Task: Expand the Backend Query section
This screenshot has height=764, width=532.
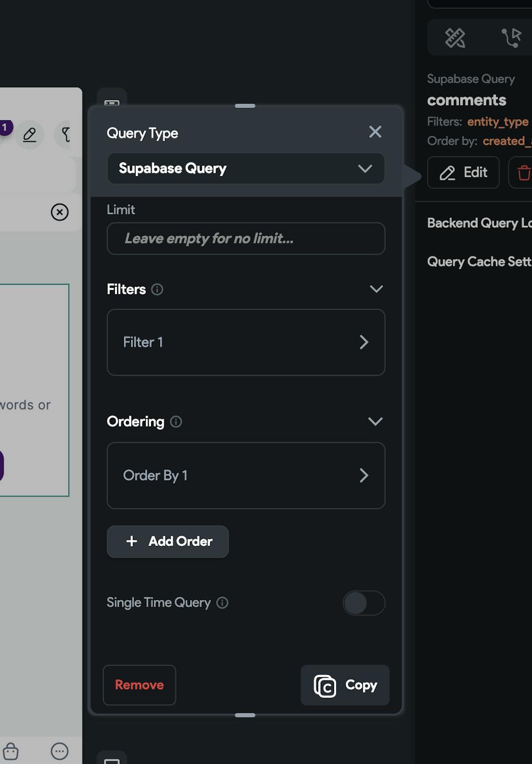Action: 479,223
